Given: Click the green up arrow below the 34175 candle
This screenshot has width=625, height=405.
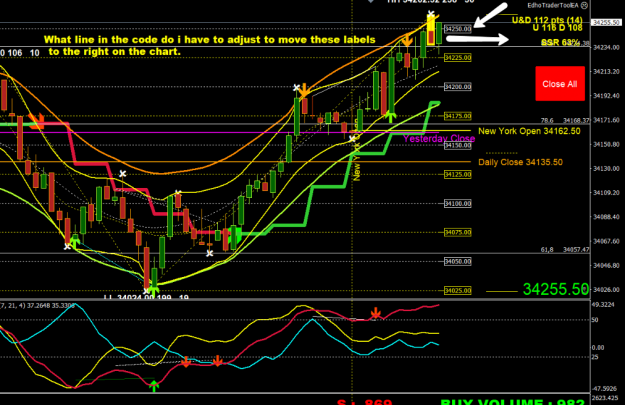Looking at the screenshot, I should pos(391,116).
